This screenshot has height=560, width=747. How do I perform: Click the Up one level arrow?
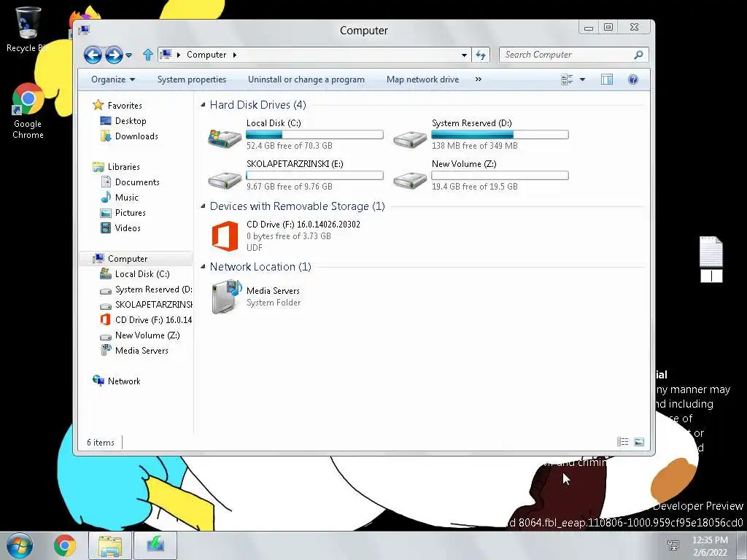point(147,55)
